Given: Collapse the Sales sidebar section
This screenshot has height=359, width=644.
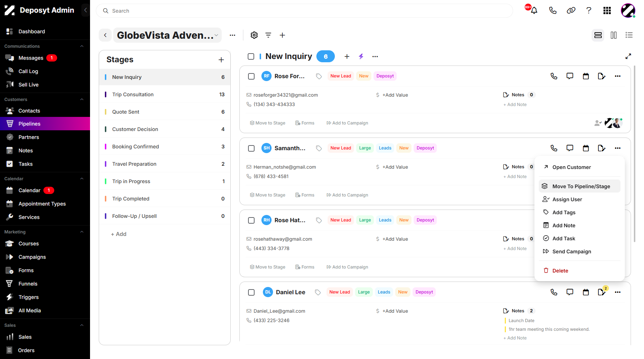Looking at the screenshot, I should pyautogui.click(x=82, y=325).
